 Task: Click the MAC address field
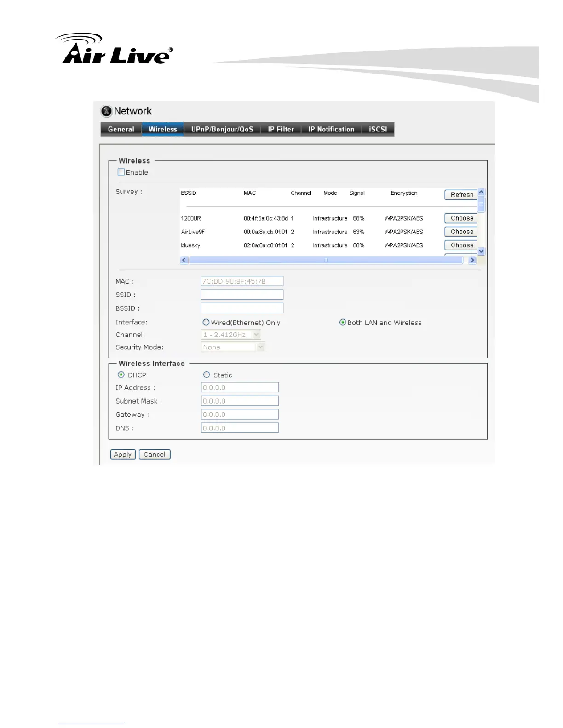pos(242,281)
